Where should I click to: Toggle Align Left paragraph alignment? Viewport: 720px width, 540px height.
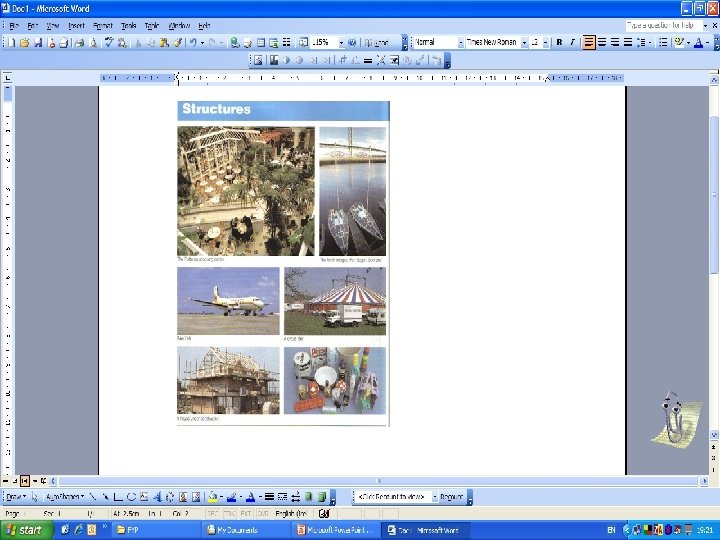(x=589, y=43)
